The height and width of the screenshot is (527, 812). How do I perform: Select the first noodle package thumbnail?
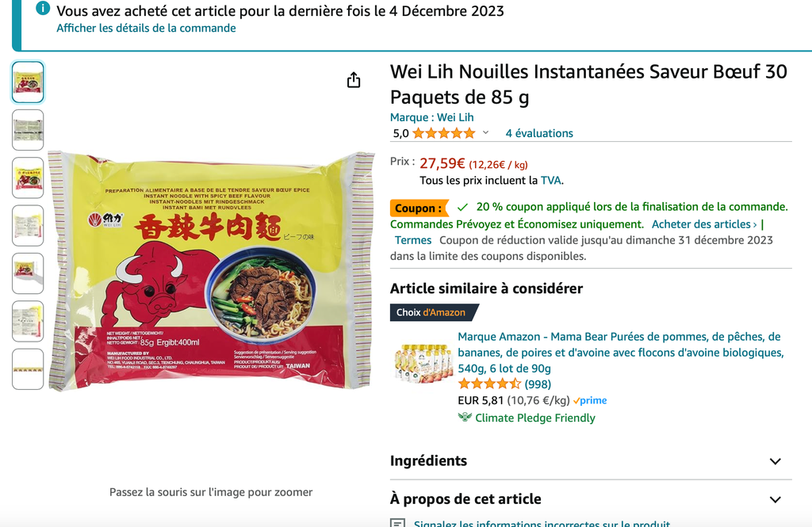[x=28, y=82]
